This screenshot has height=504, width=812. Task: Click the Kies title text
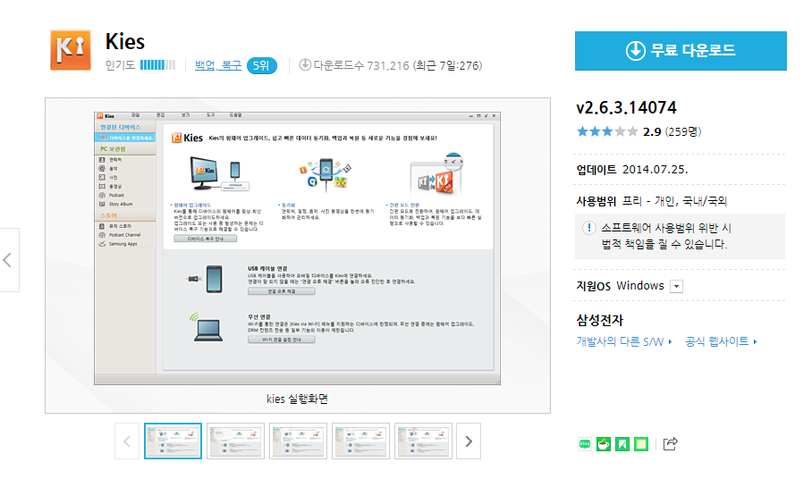(125, 41)
